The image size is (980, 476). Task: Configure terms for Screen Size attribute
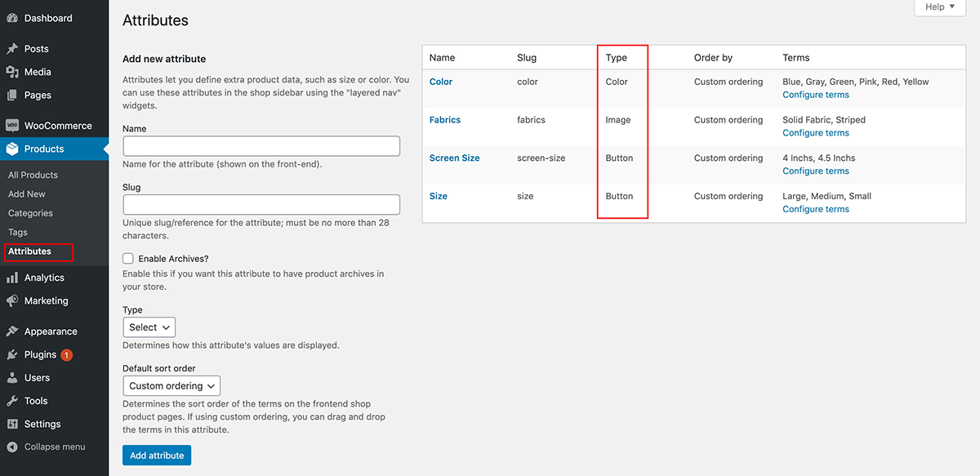tap(816, 171)
